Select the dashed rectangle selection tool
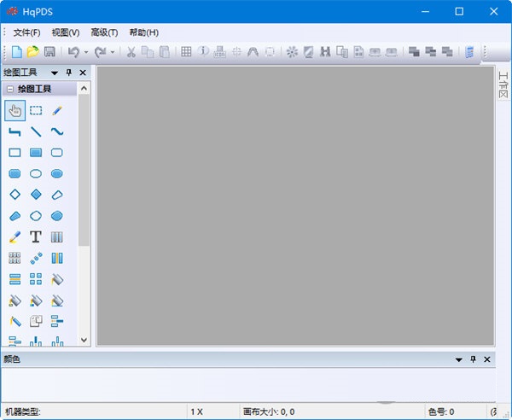Viewport: 512px width, 420px height. point(36,110)
